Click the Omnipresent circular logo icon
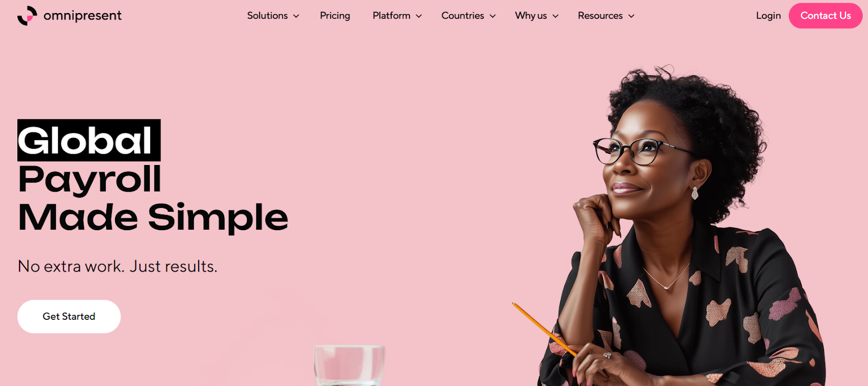Image resolution: width=868 pixels, height=386 pixels. click(27, 16)
